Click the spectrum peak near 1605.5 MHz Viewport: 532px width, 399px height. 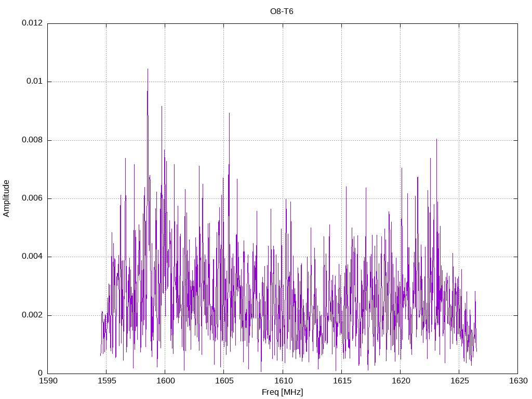pos(229,113)
